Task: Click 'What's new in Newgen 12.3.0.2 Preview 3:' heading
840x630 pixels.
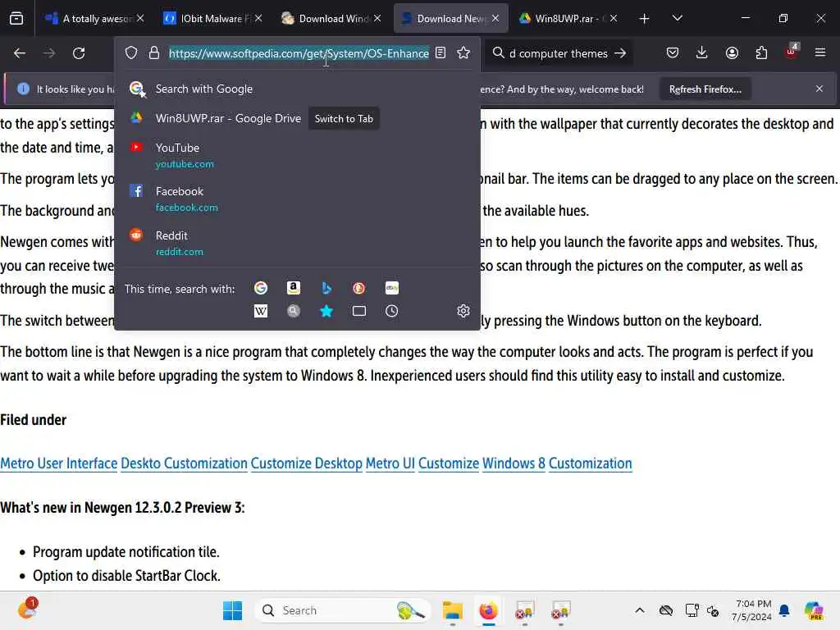Action: (122, 507)
